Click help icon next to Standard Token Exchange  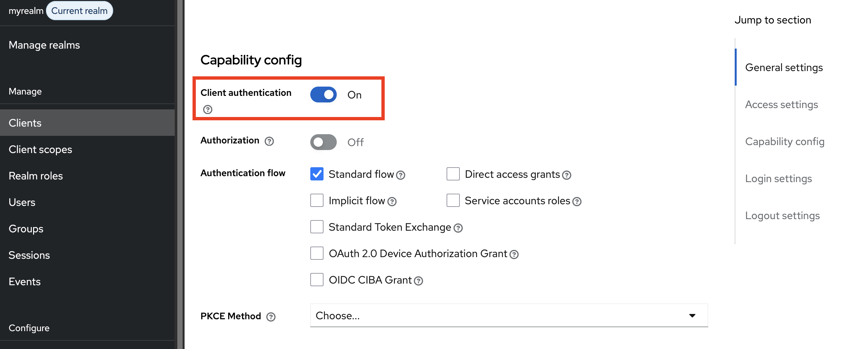point(457,228)
